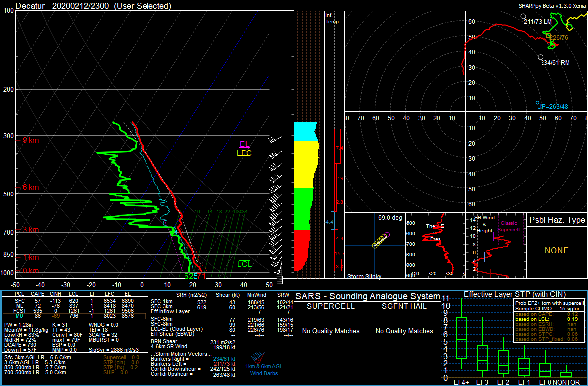The image size is (588, 386).
Task: Click the red surface temperature value 71
Action: pyautogui.click(x=202, y=276)
